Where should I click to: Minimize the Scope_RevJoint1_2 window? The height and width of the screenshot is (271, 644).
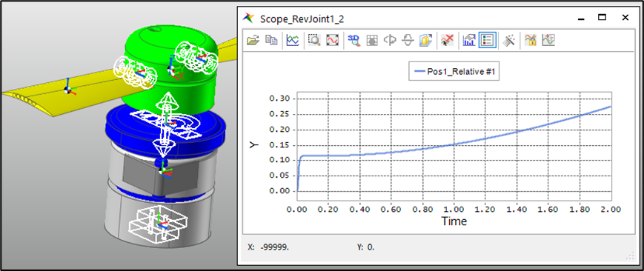click(x=581, y=17)
